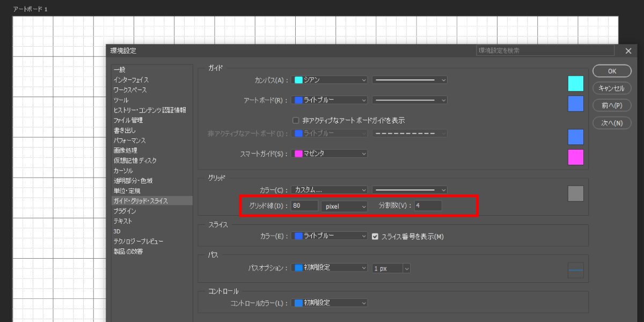The height and width of the screenshot is (322, 644).
Task: Focus the 環境設定を検索 search field
Action: pos(545,50)
